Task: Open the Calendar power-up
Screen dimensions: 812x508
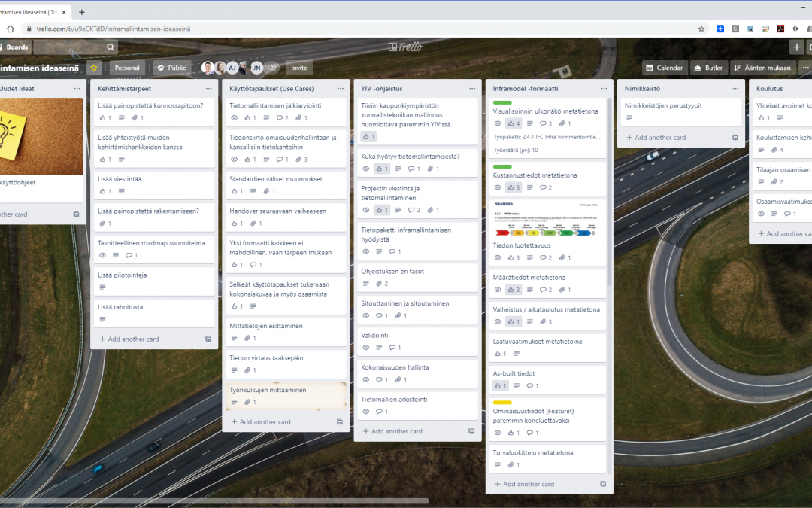Action: click(x=665, y=68)
